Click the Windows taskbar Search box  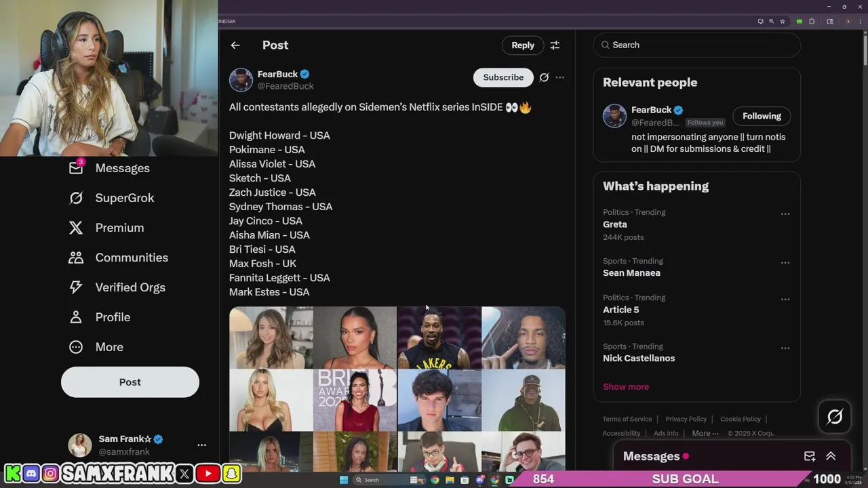tap(389, 480)
